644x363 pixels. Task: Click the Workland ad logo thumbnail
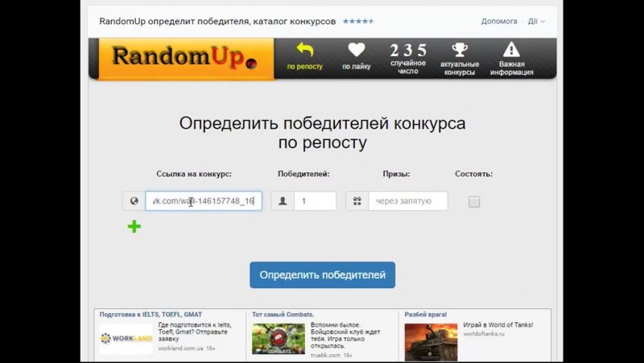pyautogui.click(x=126, y=339)
